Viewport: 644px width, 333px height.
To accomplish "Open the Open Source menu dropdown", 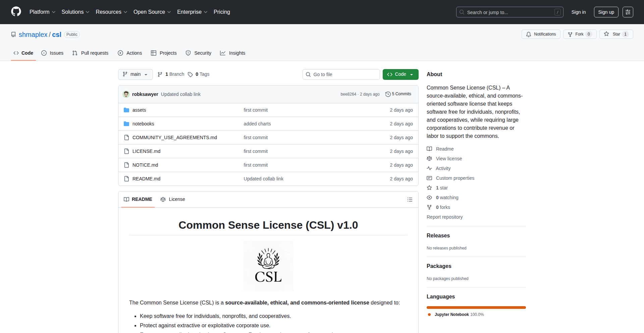I will click(152, 12).
